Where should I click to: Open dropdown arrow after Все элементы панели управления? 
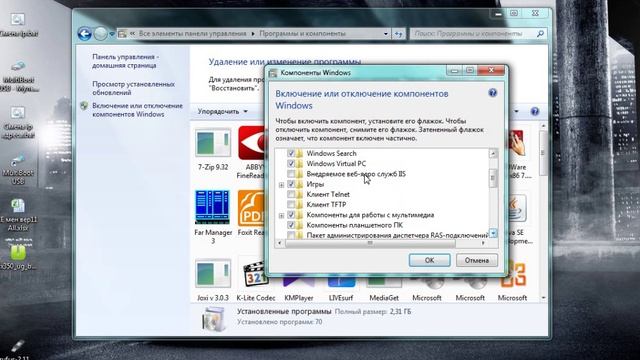253,34
